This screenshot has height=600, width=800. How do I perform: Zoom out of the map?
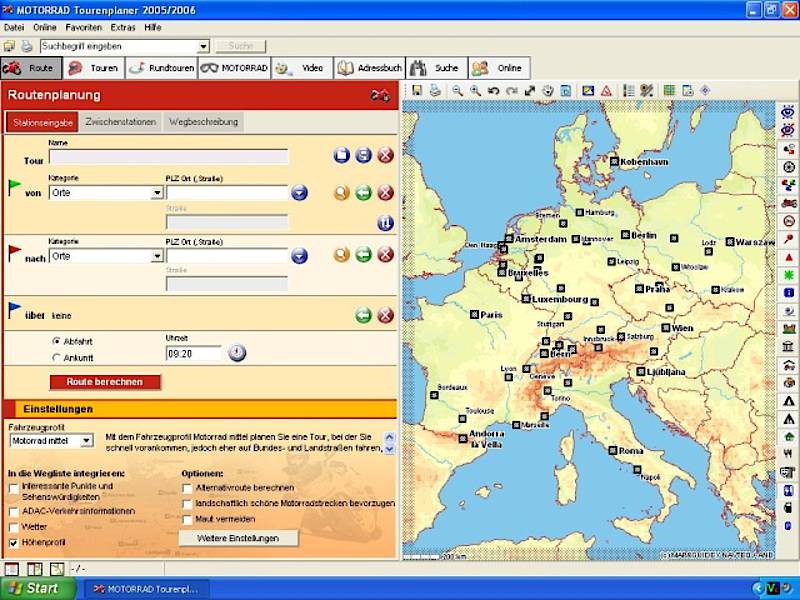pos(457,91)
